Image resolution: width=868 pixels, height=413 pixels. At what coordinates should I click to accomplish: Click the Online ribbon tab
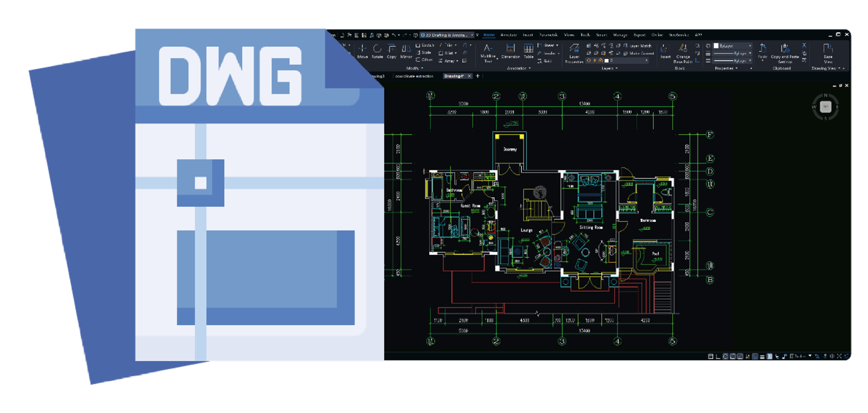click(657, 35)
